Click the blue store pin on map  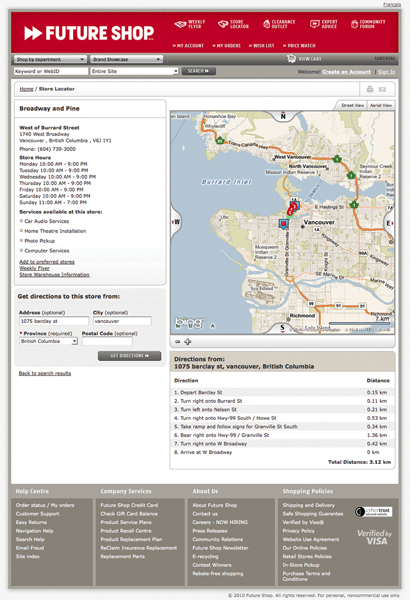(284, 224)
